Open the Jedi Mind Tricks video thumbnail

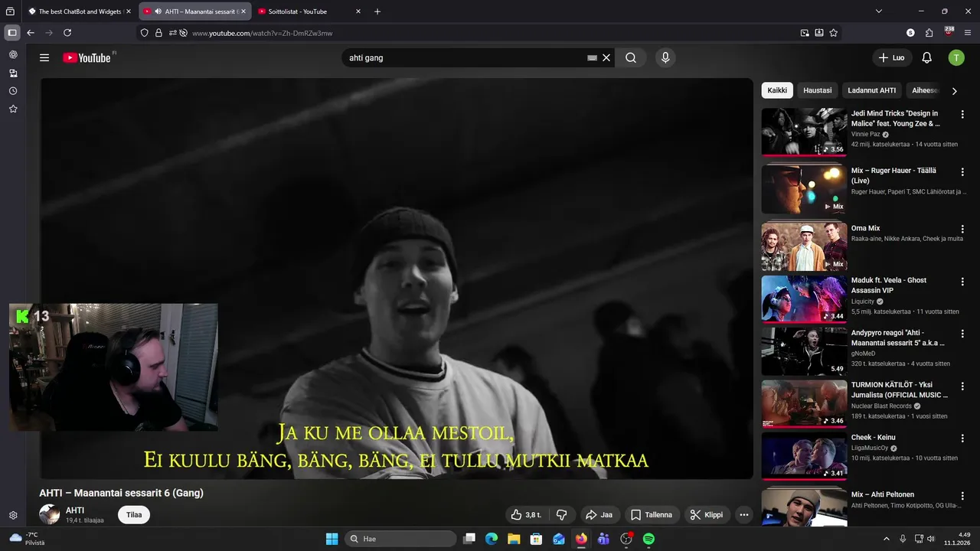pos(804,132)
